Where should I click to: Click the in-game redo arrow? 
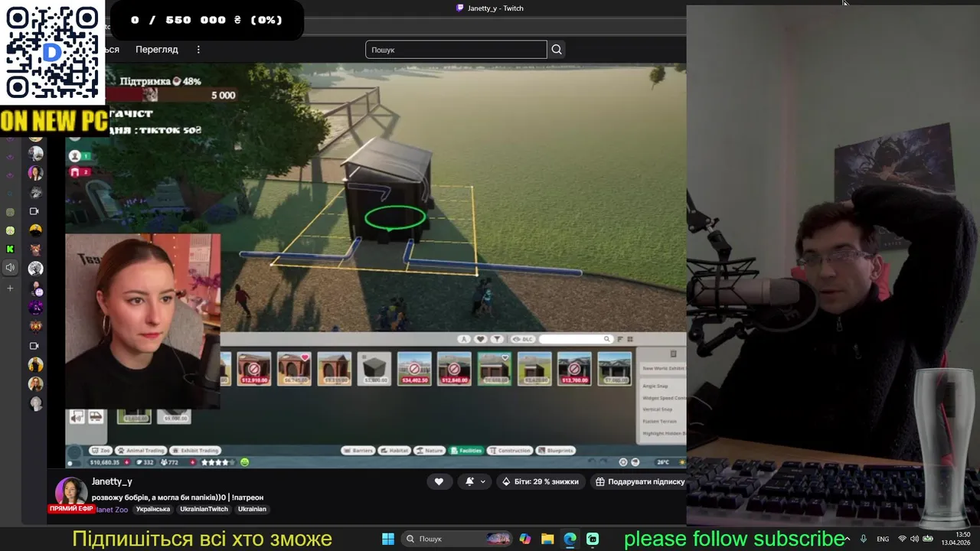[x=604, y=461]
